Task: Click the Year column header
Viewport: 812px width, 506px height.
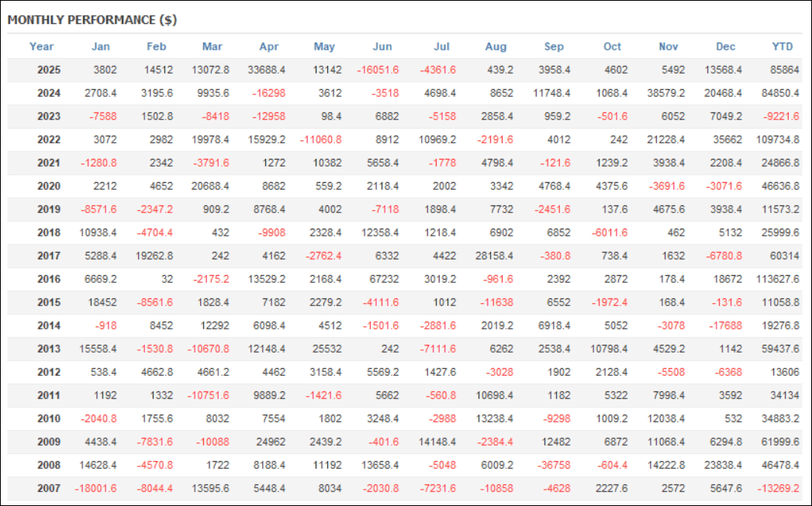Action: [x=41, y=46]
